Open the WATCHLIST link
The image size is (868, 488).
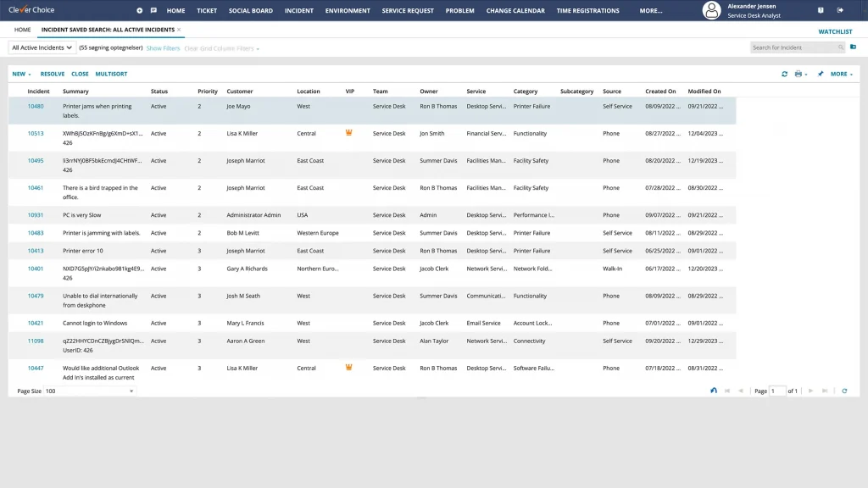[835, 30]
